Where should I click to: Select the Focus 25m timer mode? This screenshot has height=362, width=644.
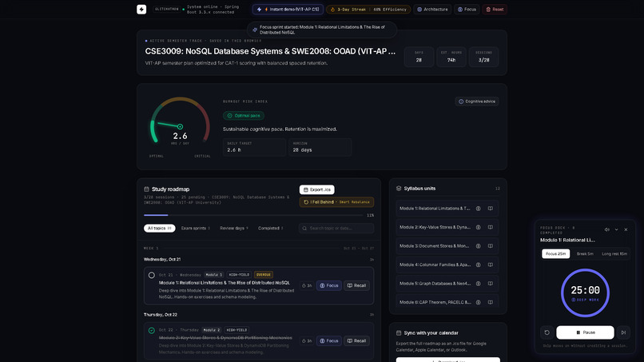click(x=555, y=254)
